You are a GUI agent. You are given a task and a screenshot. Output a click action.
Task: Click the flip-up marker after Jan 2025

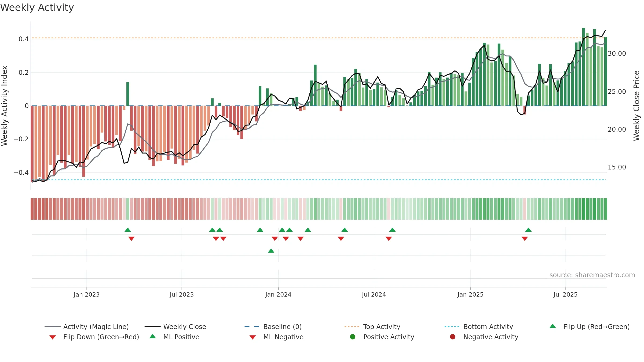pos(528,230)
